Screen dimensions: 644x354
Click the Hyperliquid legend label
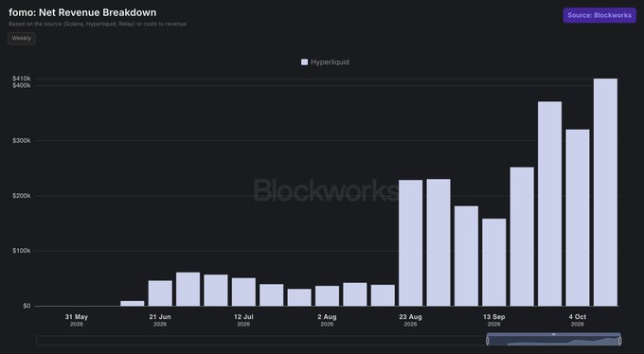click(x=330, y=62)
